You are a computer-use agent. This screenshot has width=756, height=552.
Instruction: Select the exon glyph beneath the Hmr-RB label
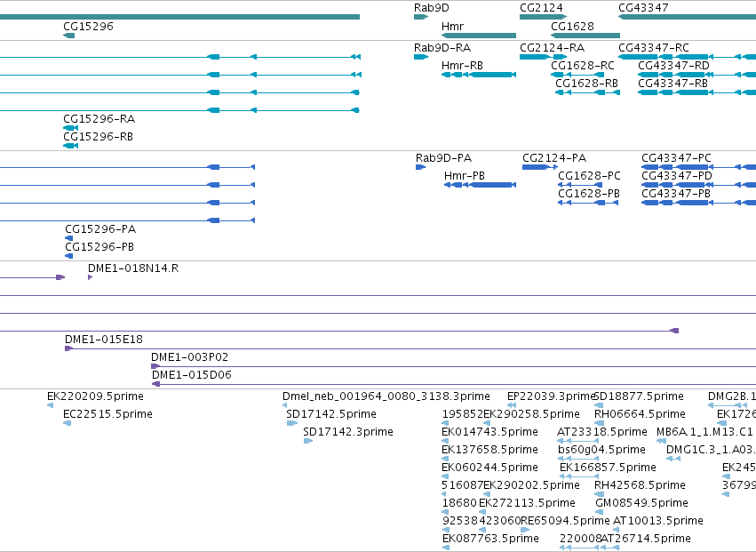[479, 75]
